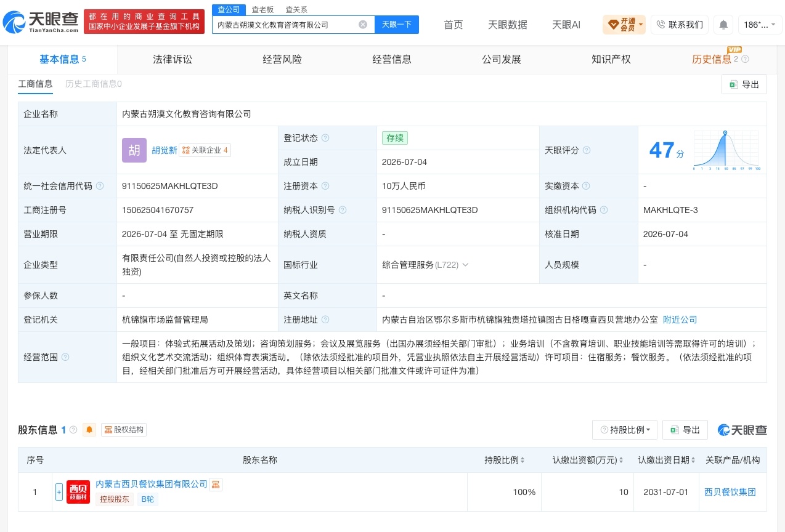The height and width of the screenshot is (532, 785).
Task: Click help icon next to 历史信息
Action: point(745,59)
